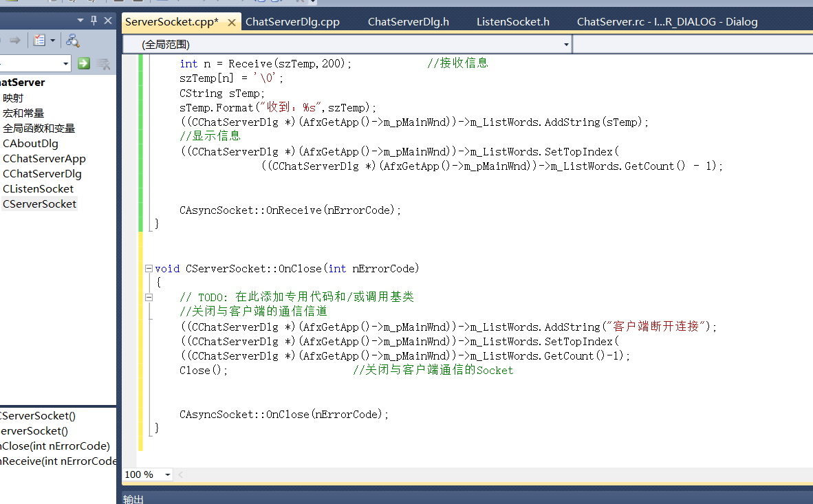Open the Class View window position chevron menu
This screenshot has height=504, width=813.
[x=80, y=21]
